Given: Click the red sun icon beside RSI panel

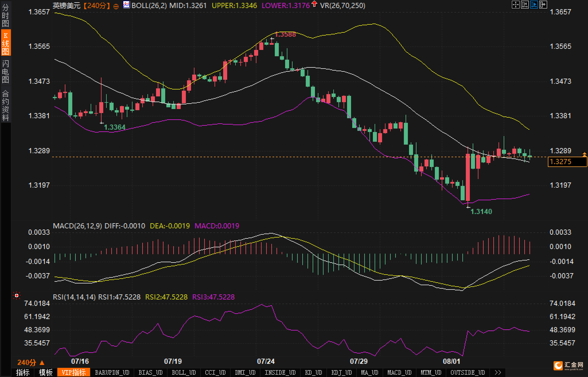Looking at the screenshot, I should point(17,296).
